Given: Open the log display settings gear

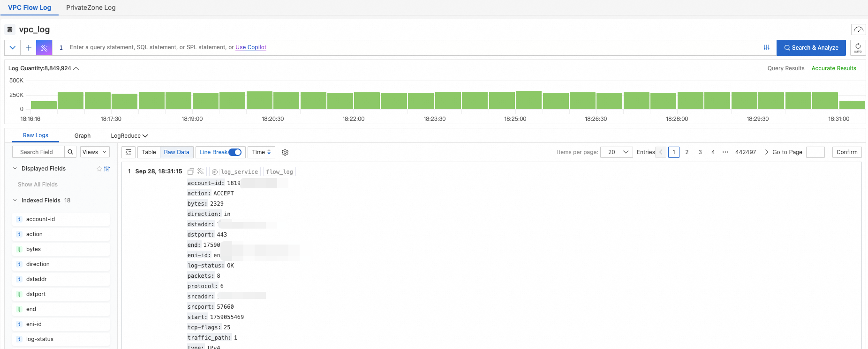Looking at the screenshot, I should coord(285,152).
